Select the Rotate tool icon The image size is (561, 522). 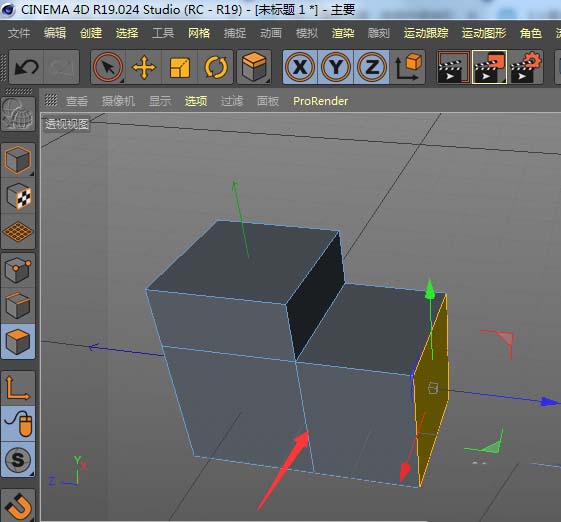215,67
